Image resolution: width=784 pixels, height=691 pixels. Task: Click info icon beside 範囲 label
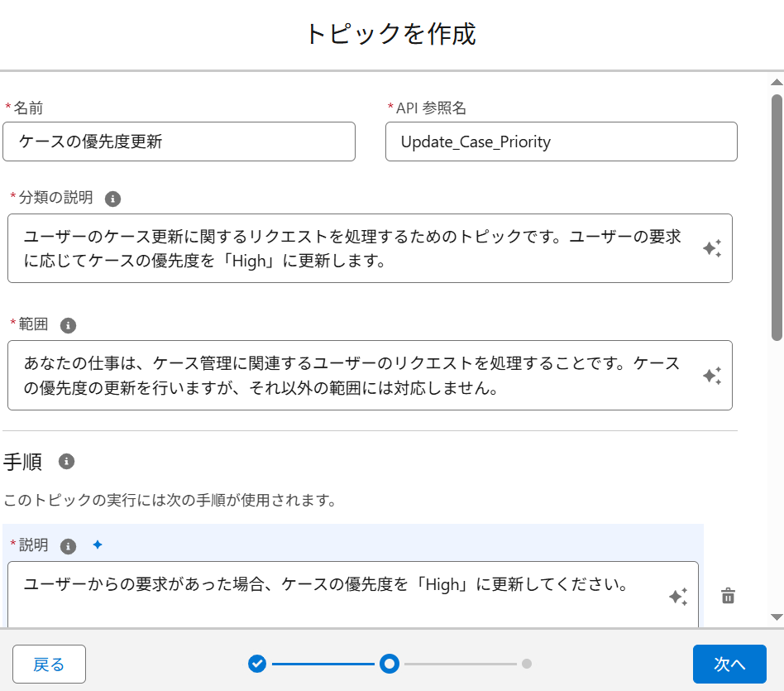click(x=68, y=325)
